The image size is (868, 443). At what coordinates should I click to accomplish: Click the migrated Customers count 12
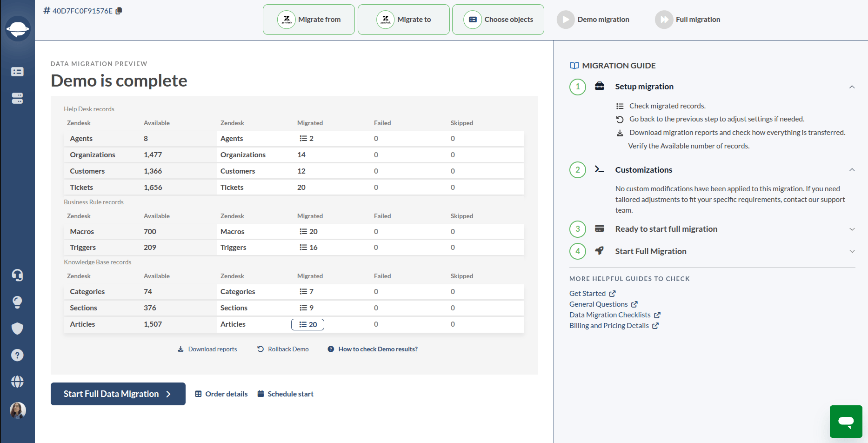301,171
